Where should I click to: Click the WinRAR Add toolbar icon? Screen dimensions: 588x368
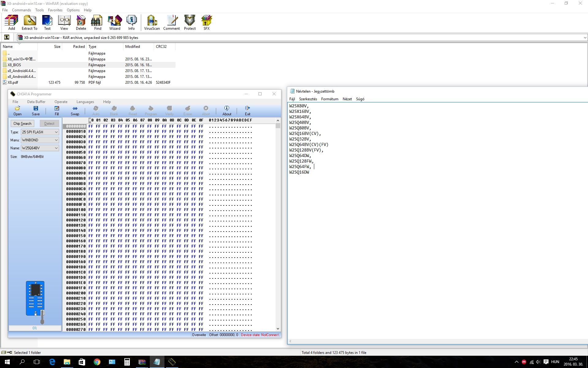click(x=11, y=23)
